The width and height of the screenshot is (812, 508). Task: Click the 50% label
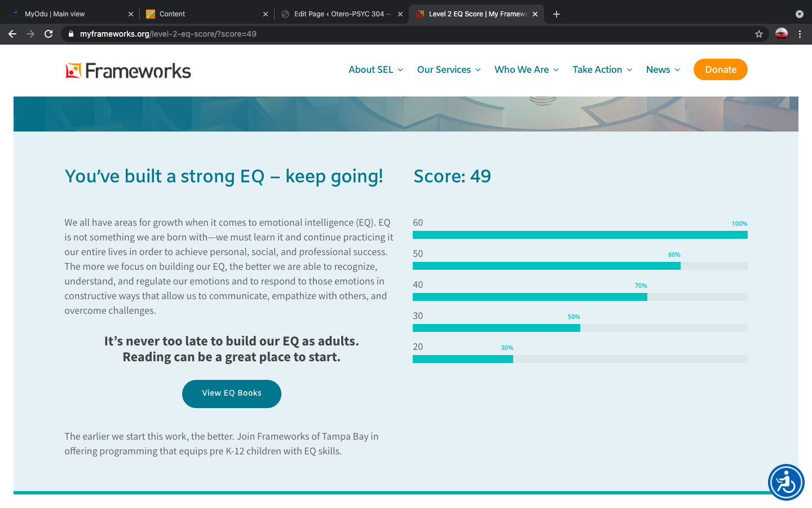573,317
